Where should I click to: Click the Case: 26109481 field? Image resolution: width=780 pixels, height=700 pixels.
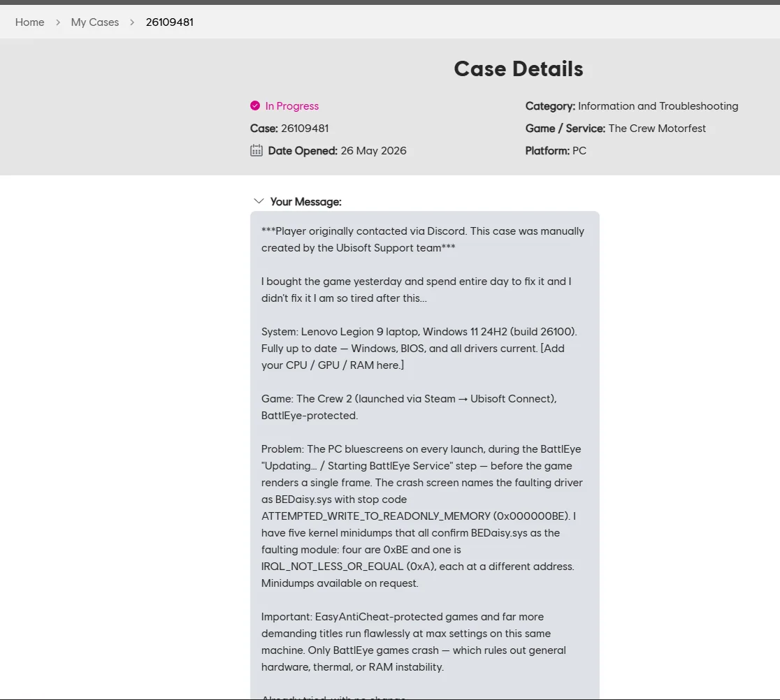coord(289,129)
